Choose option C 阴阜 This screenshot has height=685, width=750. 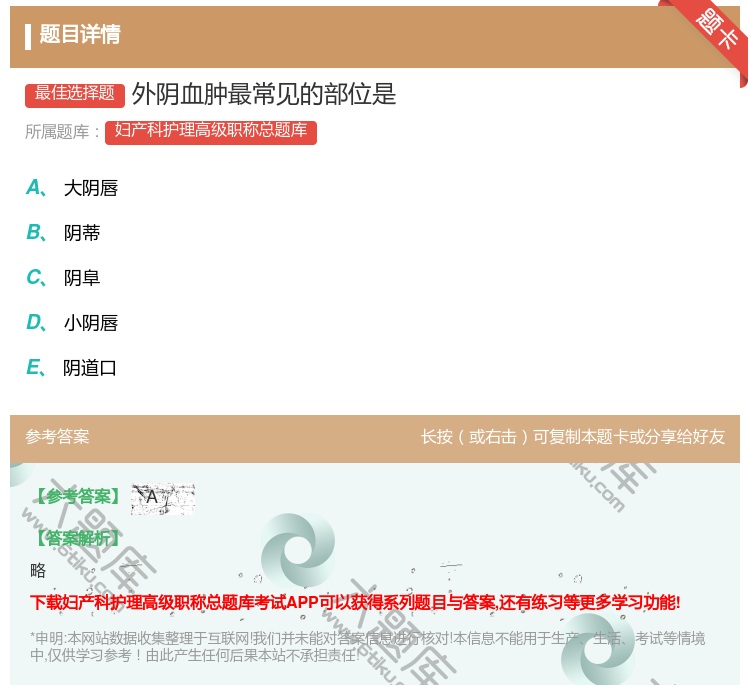tap(63, 278)
